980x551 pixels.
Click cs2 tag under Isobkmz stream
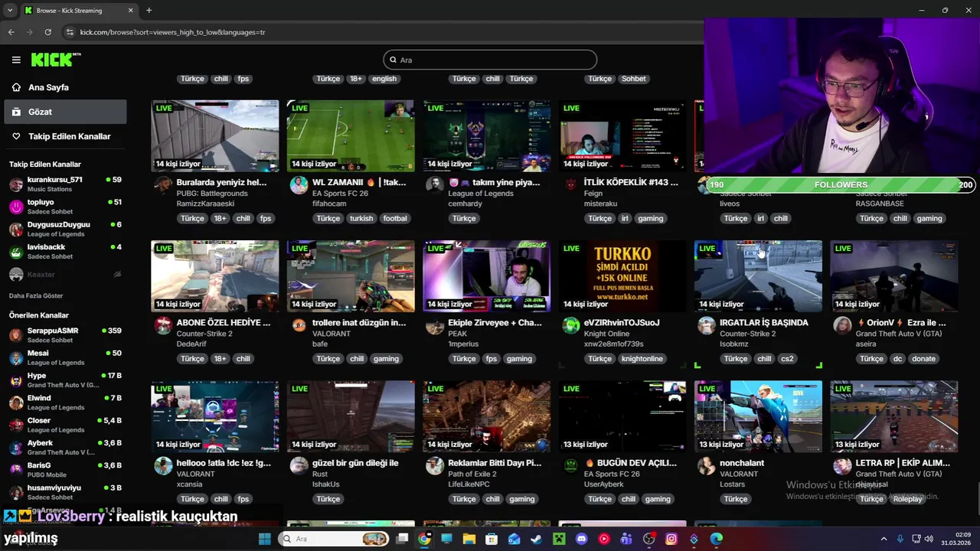pyautogui.click(x=787, y=359)
